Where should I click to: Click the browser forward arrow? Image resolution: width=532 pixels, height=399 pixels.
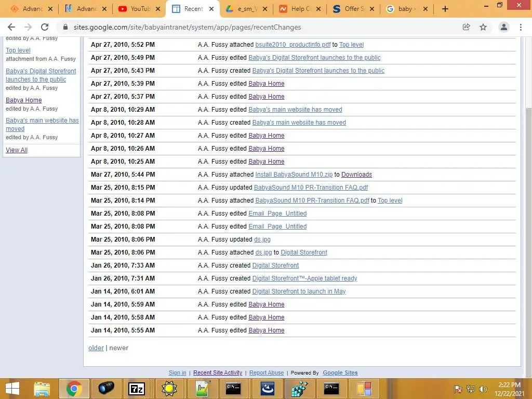(x=28, y=27)
